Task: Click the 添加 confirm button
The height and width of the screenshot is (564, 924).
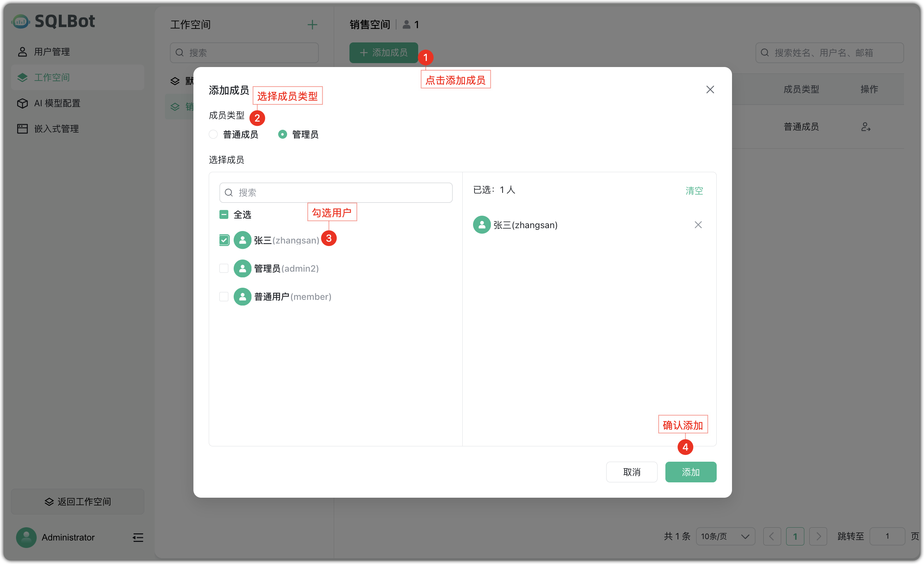Action: tap(691, 472)
